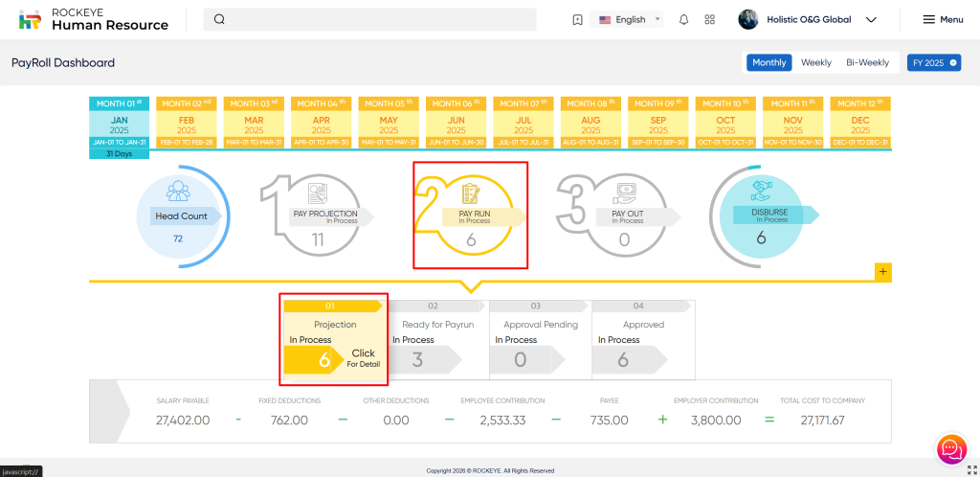Open the bookmark icon in header
Viewport: 980px width, 477px height.
point(577,19)
